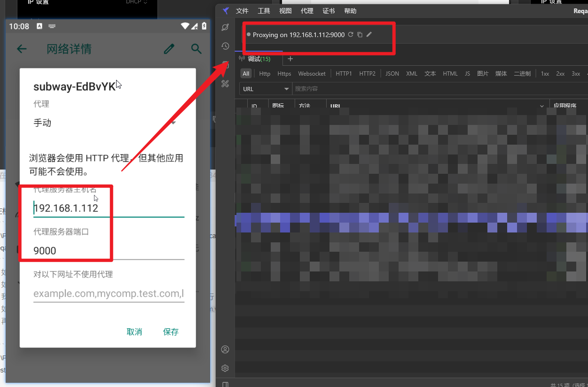Click the 方法 column header
The width and height of the screenshot is (588, 387).
click(305, 107)
